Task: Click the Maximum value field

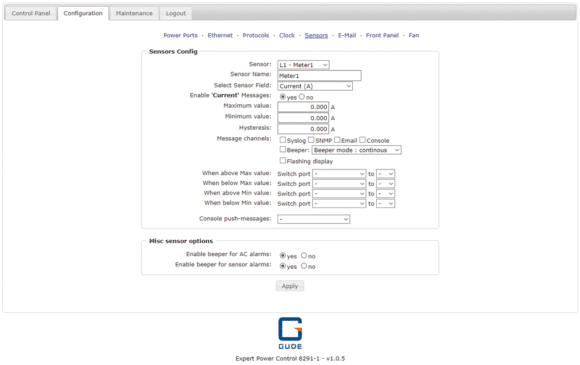Action: (303, 107)
